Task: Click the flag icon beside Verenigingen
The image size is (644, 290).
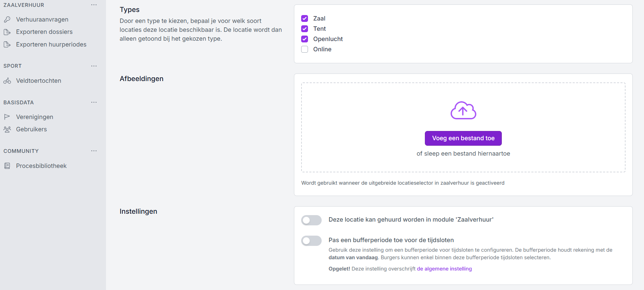Action: pyautogui.click(x=7, y=117)
